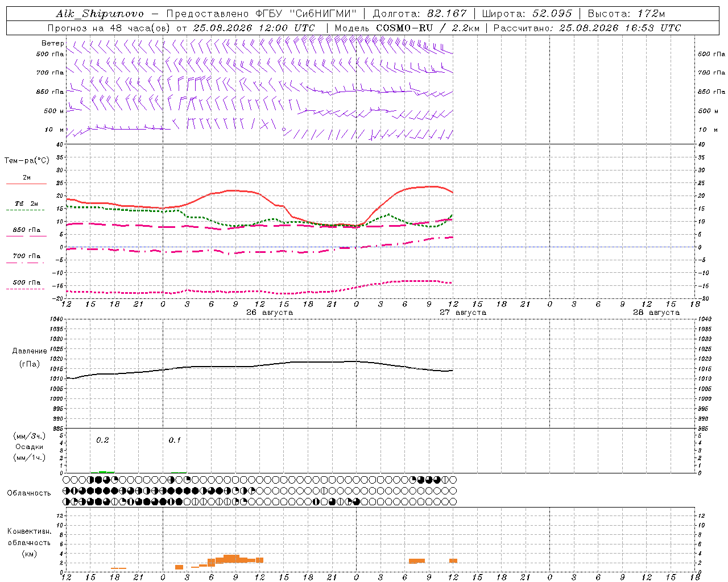The width and height of the screenshot is (728, 582).
Task: Click the Alk_Shipunovo station title
Action: [x=100, y=14]
